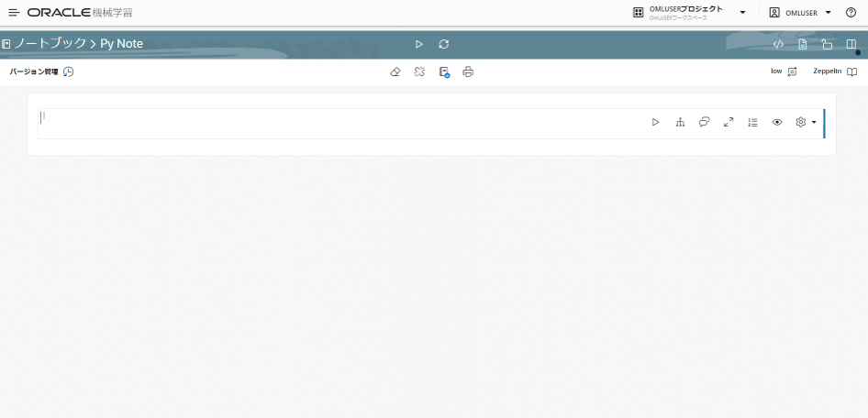
Task: Click the unlock padlock icon
Action: (x=827, y=44)
